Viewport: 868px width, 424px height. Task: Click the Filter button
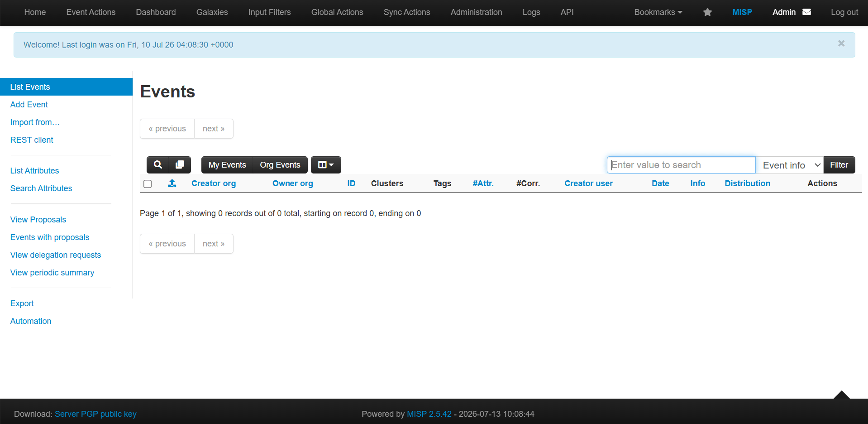tap(839, 165)
